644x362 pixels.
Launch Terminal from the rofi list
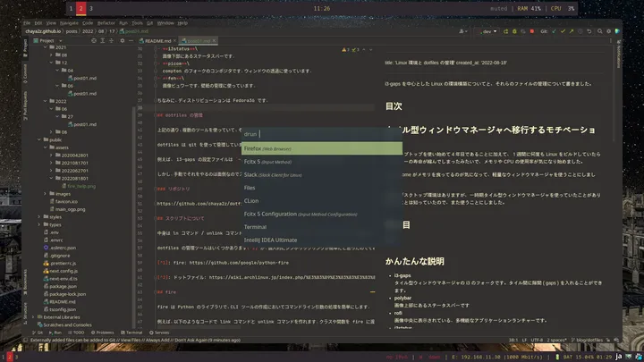(322, 227)
